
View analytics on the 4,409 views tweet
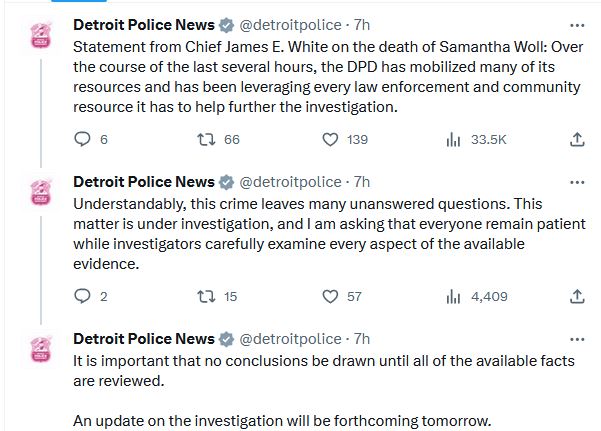[452, 296]
